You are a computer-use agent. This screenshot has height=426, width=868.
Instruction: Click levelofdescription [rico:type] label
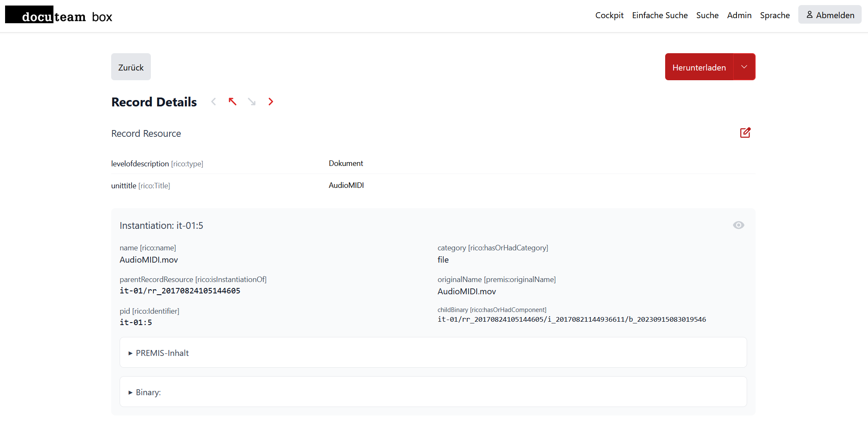pyautogui.click(x=157, y=163)
